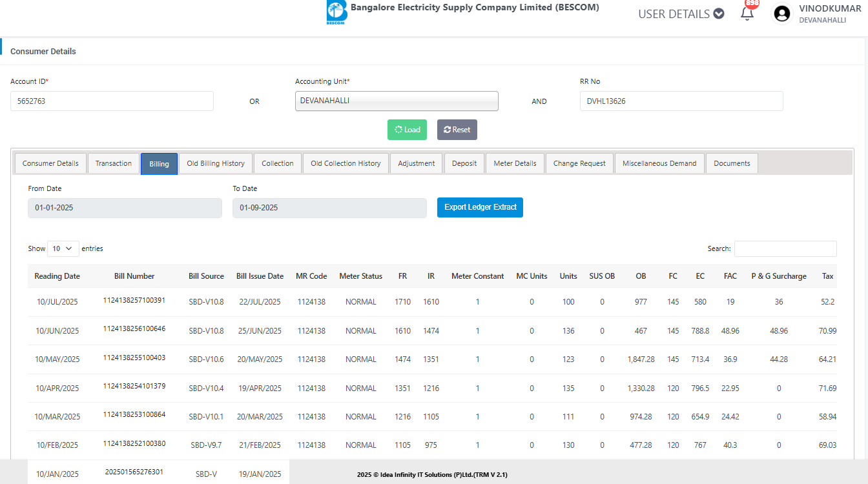View the Documents tab
868x484 pixels.
click(732, 163)
